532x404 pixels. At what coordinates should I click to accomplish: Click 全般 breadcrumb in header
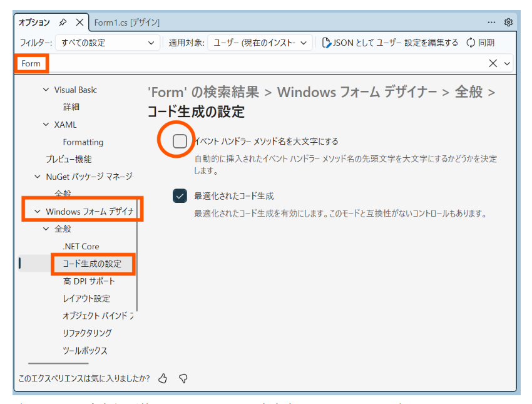click(x=469, y=92)
